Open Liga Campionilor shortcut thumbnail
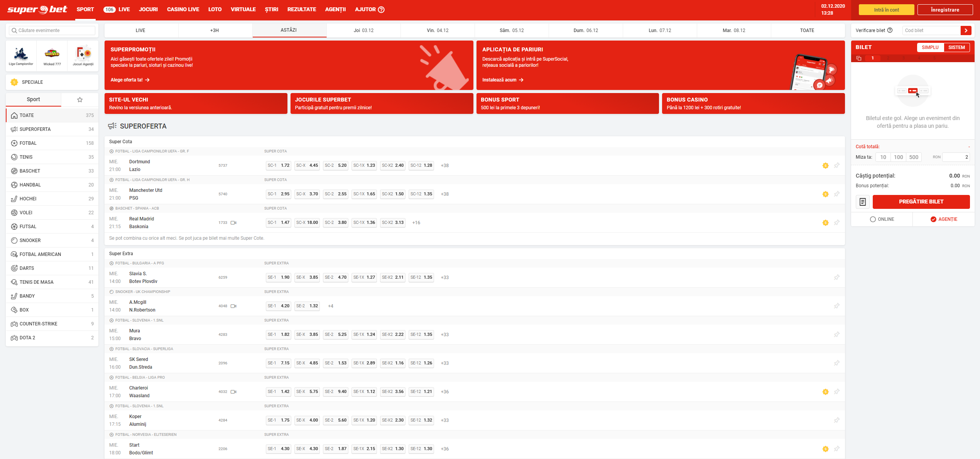This screenshot has height=459, width=980. tap(21, 56)
